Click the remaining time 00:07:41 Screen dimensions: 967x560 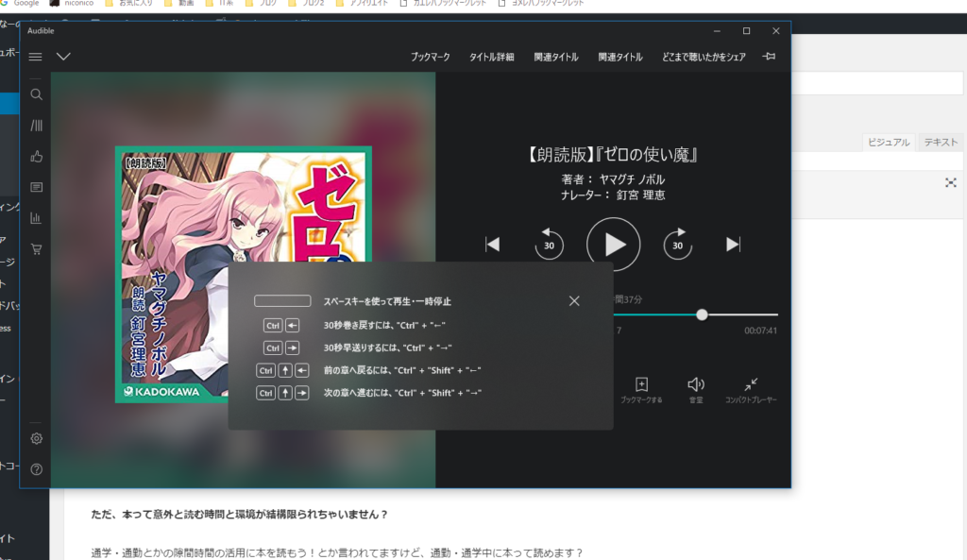tap(760, 331)
